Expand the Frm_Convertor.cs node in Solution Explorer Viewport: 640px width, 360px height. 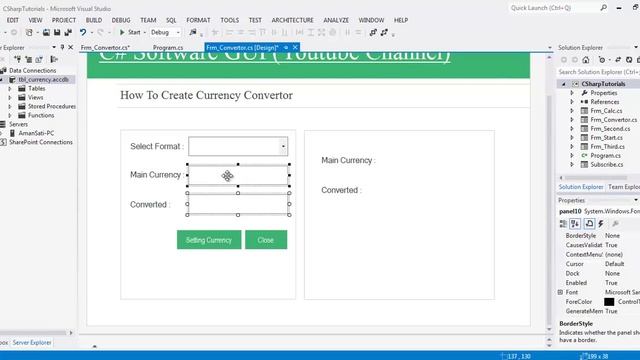pos(572,120)
